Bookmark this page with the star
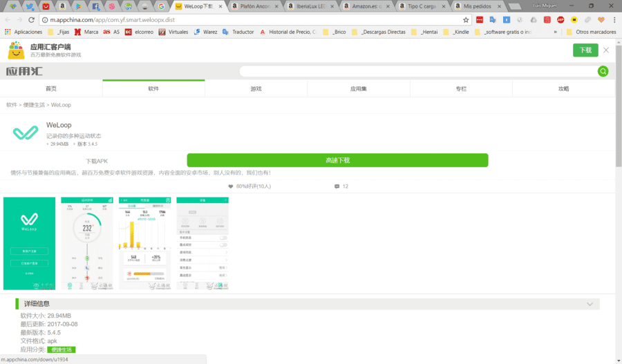The height and width of the screenshot is (364, 622). click(x=466, y=20)
